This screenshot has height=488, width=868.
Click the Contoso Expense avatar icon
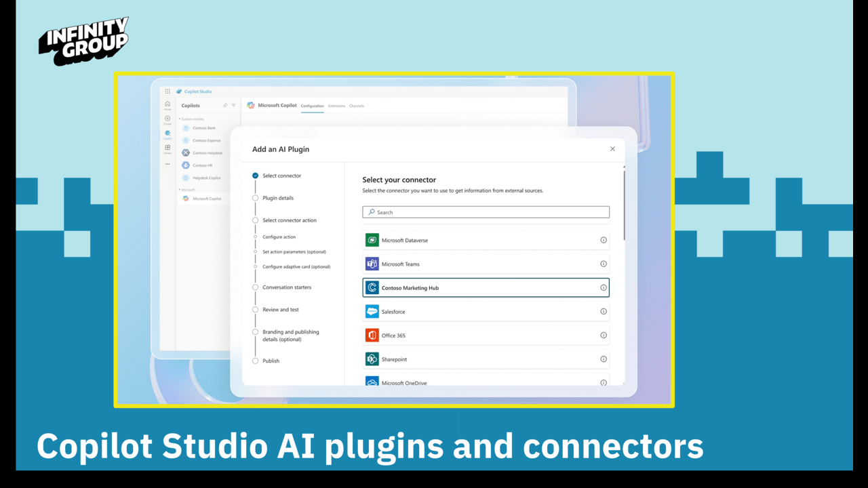pos(186,140)
